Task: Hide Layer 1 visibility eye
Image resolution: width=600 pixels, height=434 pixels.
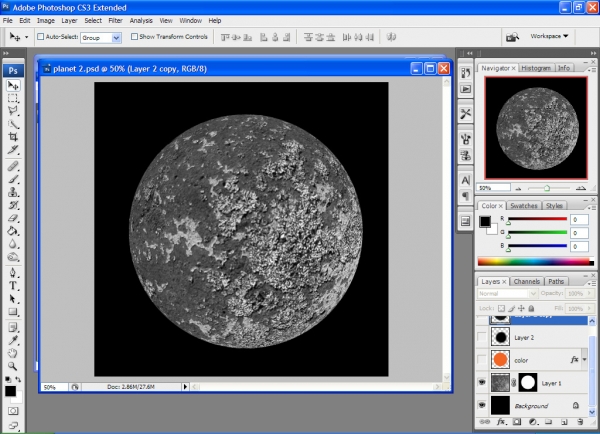Action: click(482, 382)
